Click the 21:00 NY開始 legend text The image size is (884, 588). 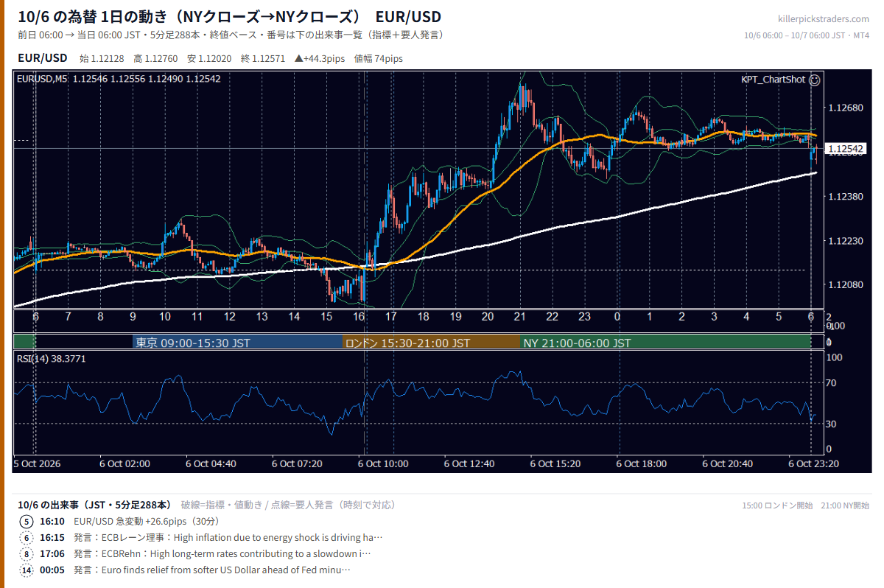coord(844,505)
